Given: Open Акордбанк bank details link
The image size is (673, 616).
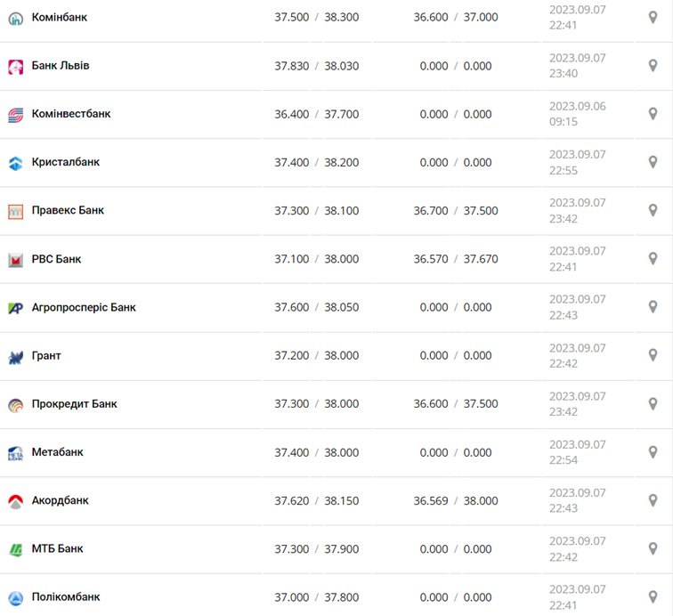Looking at the screenshot, I should (60, 500).
